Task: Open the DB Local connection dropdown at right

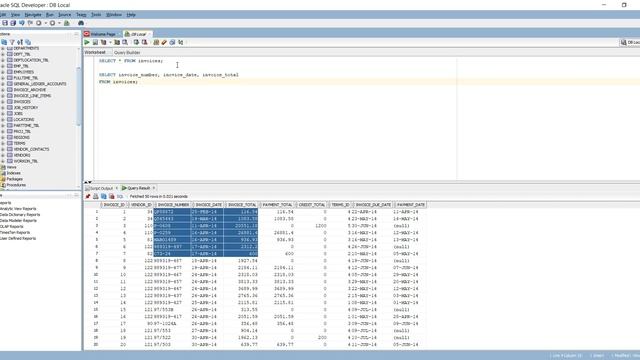Action: click(630, 42)
